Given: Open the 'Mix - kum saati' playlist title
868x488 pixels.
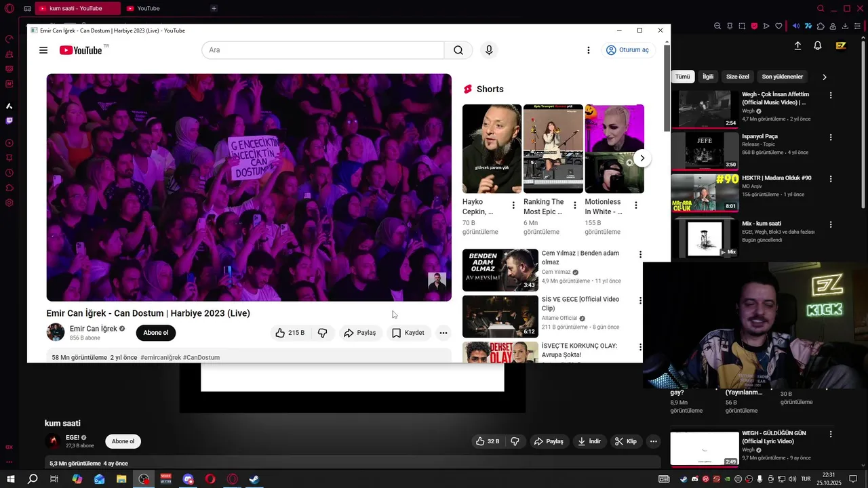Looking at the screenshot, I should pyautogui.click(x=762, y=224).
